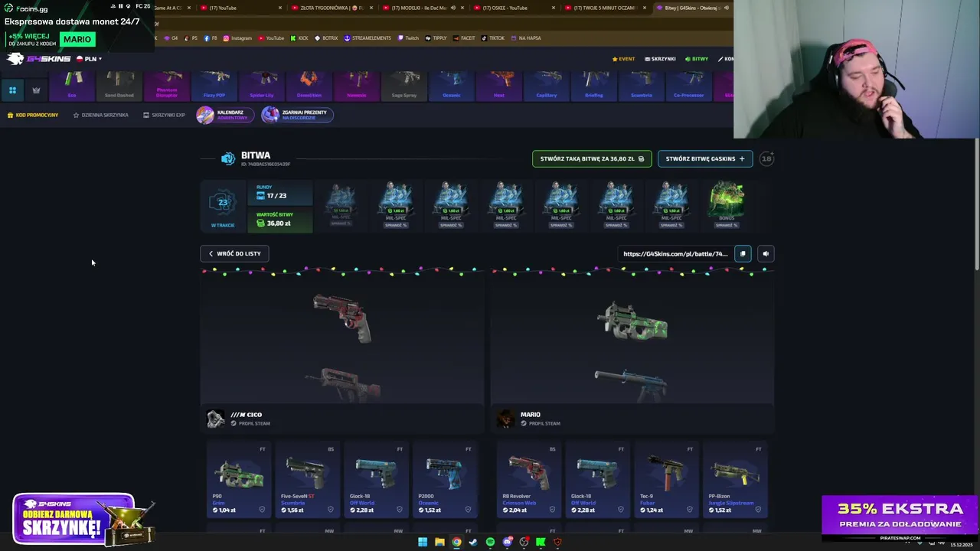This screenshot has width=980, height=551.
Task: Open the EVENT menu item
Action: (623, 59)
